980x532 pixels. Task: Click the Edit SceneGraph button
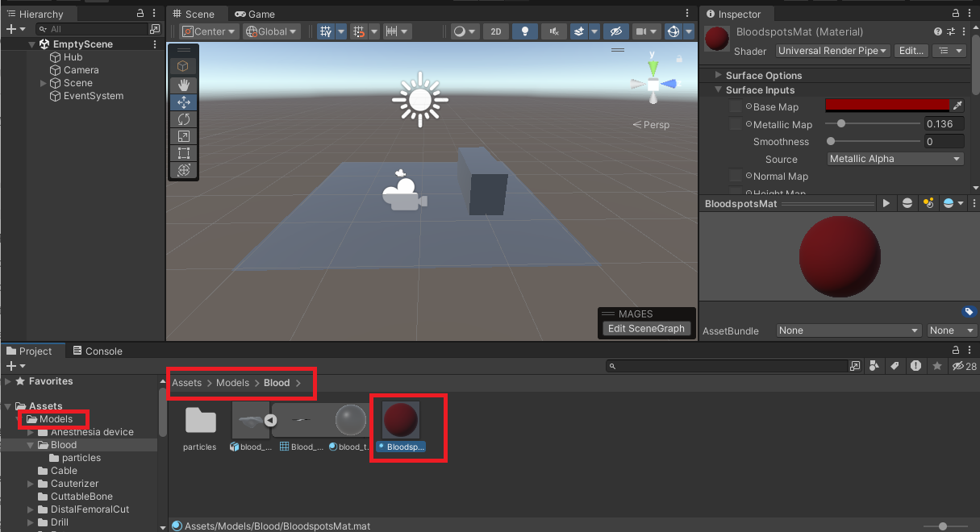point(646,328)
